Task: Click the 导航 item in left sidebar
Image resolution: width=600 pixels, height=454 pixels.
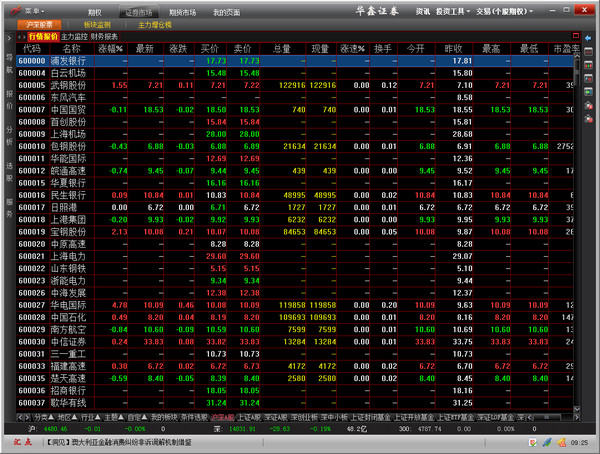Action: click(9, 64)
